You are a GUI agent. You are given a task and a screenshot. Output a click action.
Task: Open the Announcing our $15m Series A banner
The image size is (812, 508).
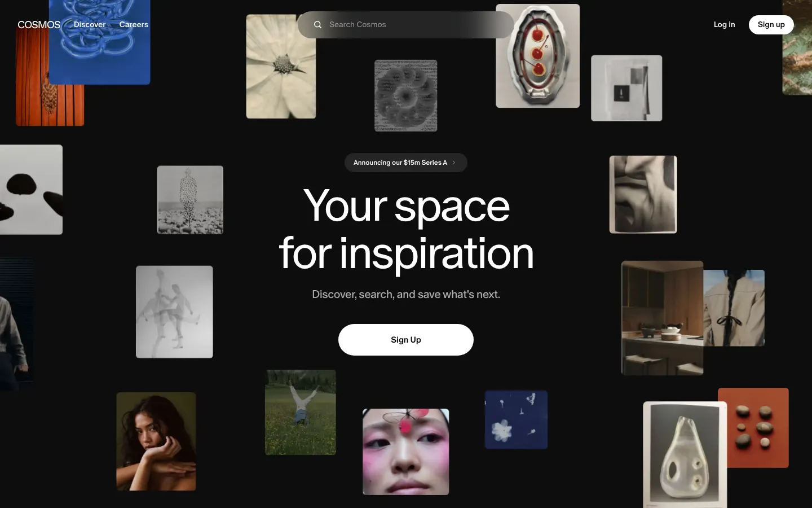[x=406, y=163]
